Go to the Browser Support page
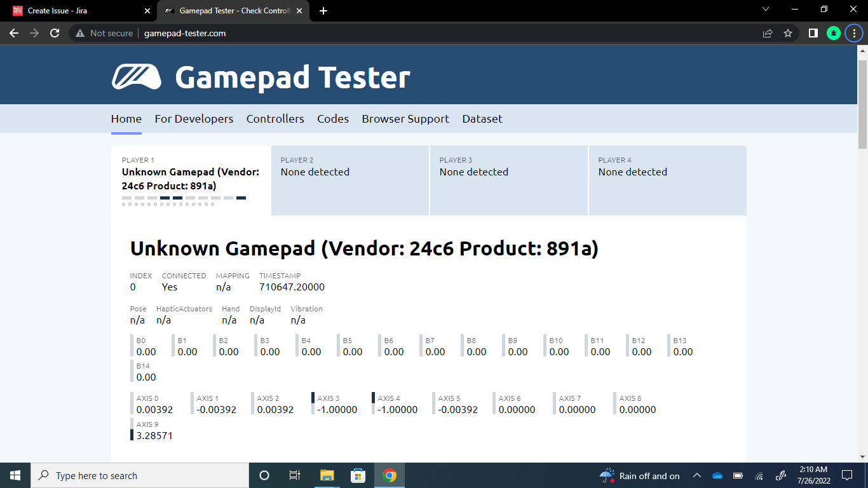This screenshot has width=868, height=488. click(405, 119)
